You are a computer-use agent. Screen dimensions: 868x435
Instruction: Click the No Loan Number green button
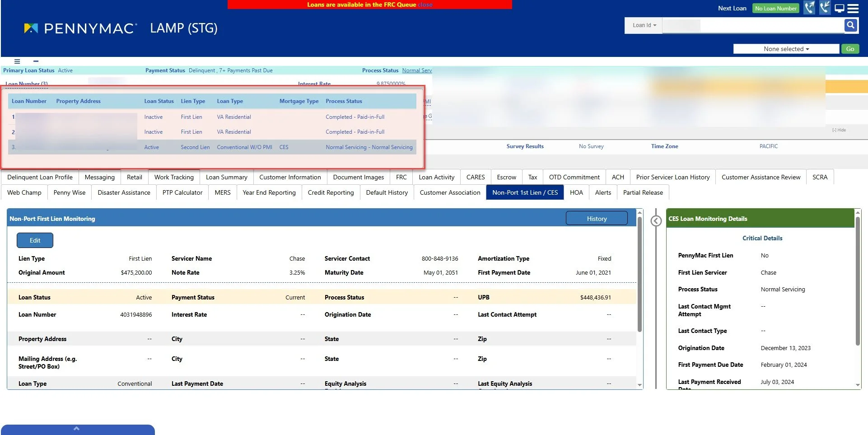pos(775,8)
